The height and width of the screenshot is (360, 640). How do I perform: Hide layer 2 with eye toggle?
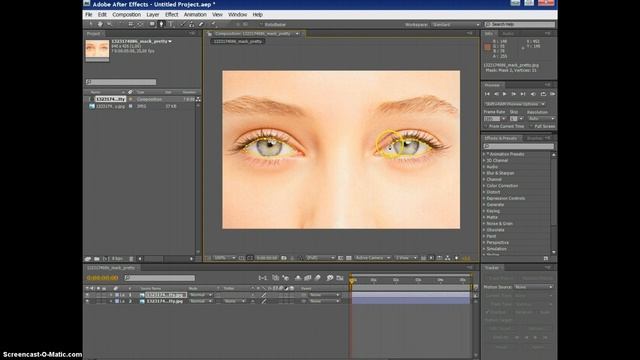87,301
